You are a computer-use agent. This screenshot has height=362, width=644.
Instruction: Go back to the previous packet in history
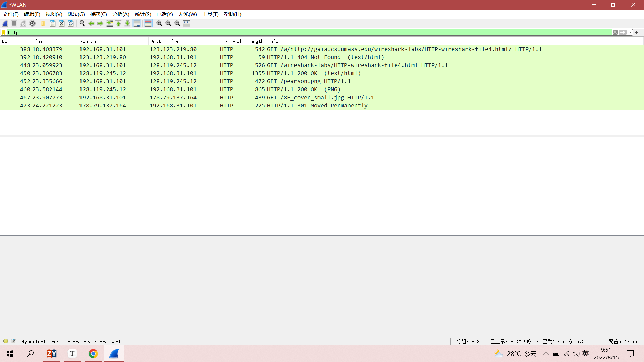(x=91, y=23)
